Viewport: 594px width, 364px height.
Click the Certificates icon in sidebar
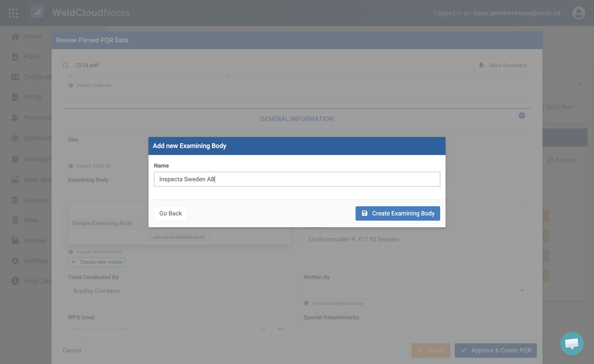coord(15,77)
